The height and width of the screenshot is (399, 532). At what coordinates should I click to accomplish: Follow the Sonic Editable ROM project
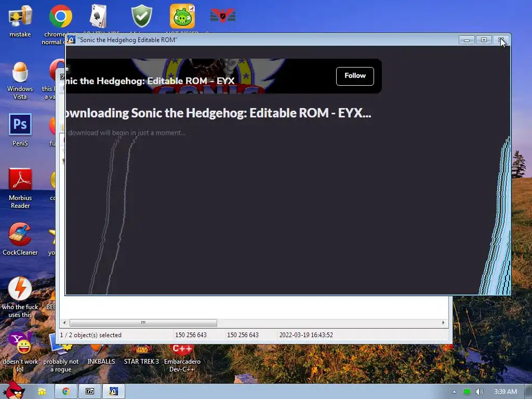[x=355, y=76]
